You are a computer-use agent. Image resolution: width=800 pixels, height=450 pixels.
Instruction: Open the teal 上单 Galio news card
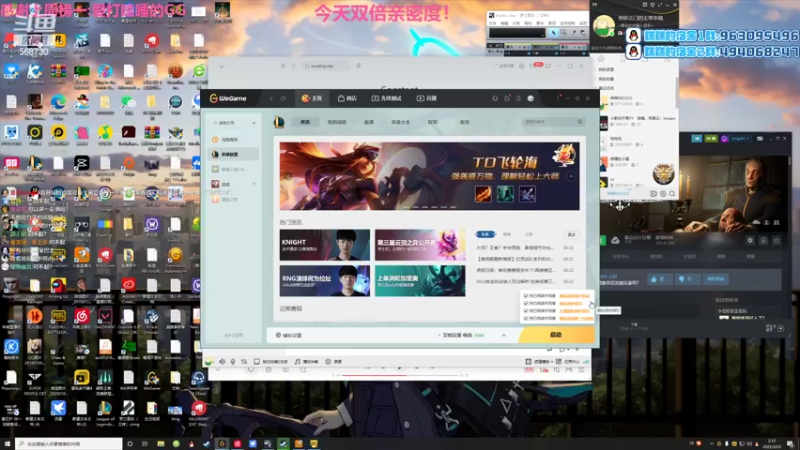[x=420, y=281]
